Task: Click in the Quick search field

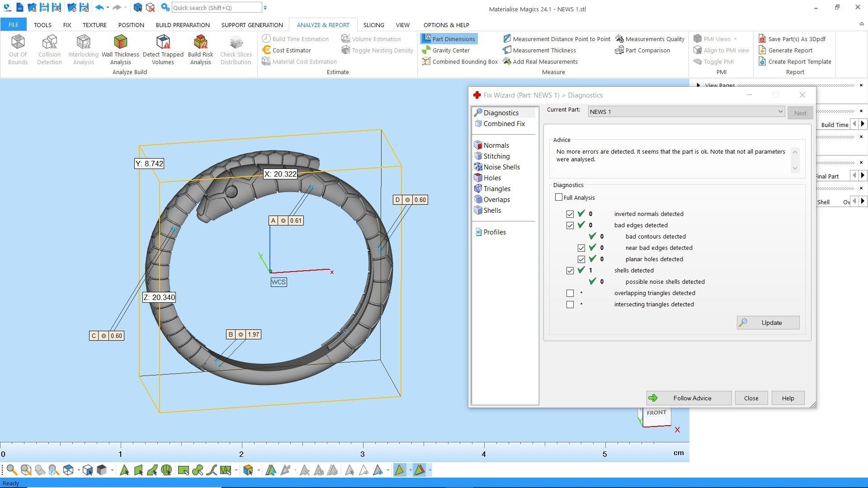Action: (x=216, y=8)
